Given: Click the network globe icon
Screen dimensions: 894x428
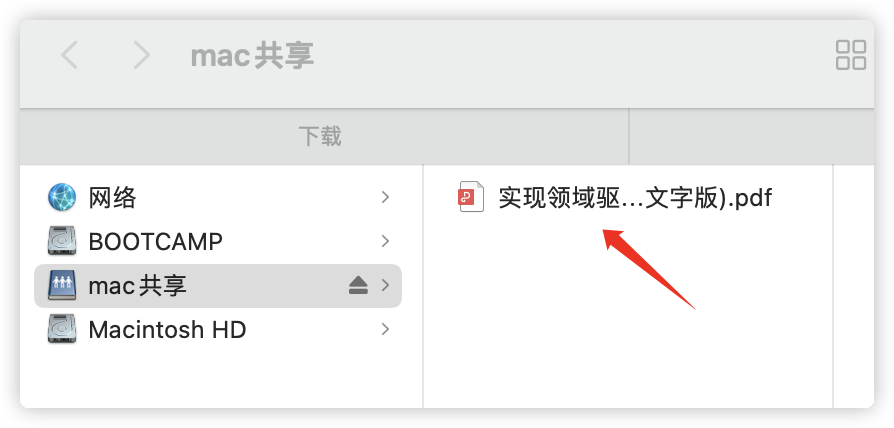Looking at the screenshot, I should pyautogui.click(x=62, y=197).
